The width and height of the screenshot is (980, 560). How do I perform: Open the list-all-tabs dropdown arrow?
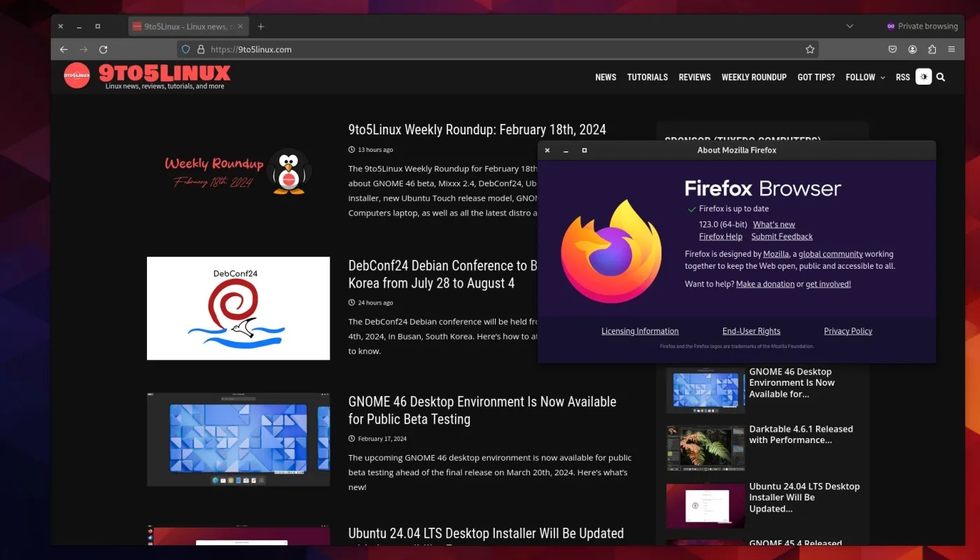849,26
